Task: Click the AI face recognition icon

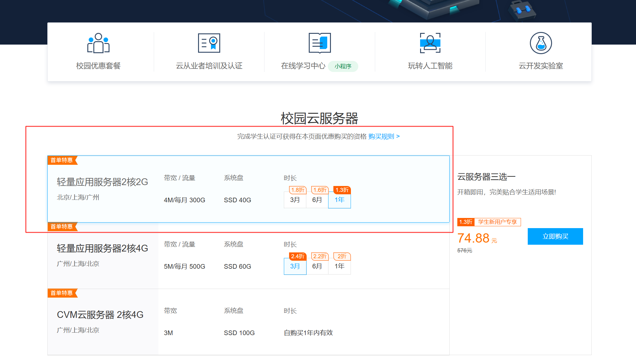Action: click(x=430, y=43)
